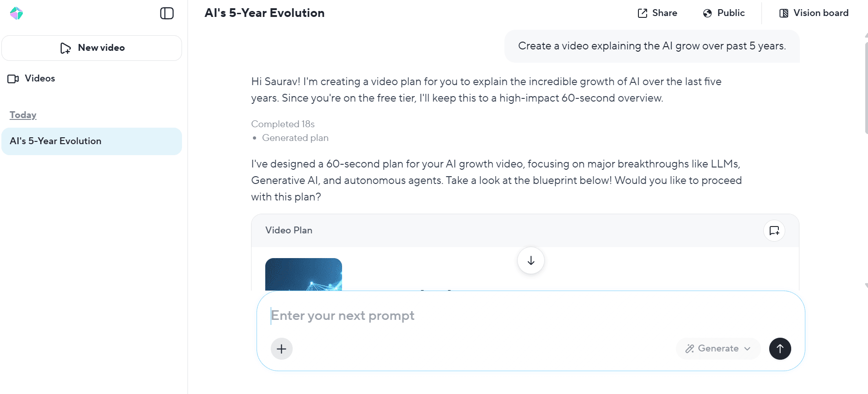Toggle the video visibility from Public
Viewport: 868px width, 394px height.
tap(724, 13)
